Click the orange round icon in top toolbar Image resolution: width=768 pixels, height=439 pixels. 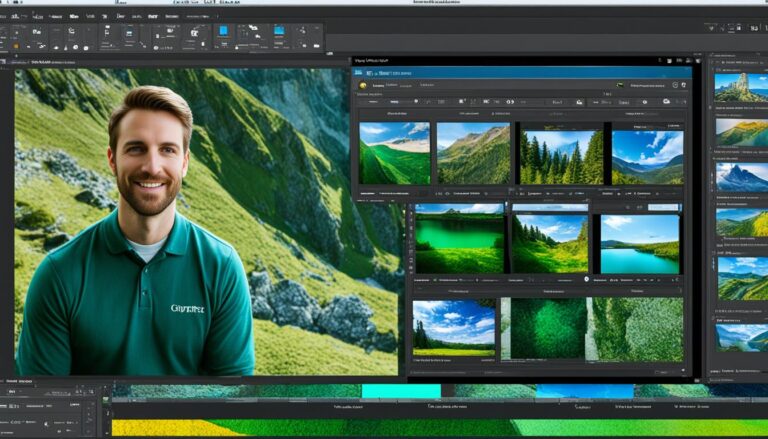pyautogui.click(x=16, y=46)
